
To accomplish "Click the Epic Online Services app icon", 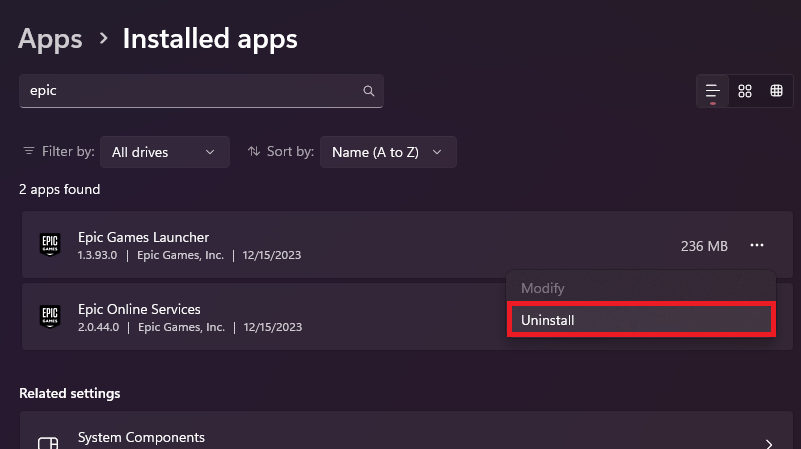I will click(50, 317).
